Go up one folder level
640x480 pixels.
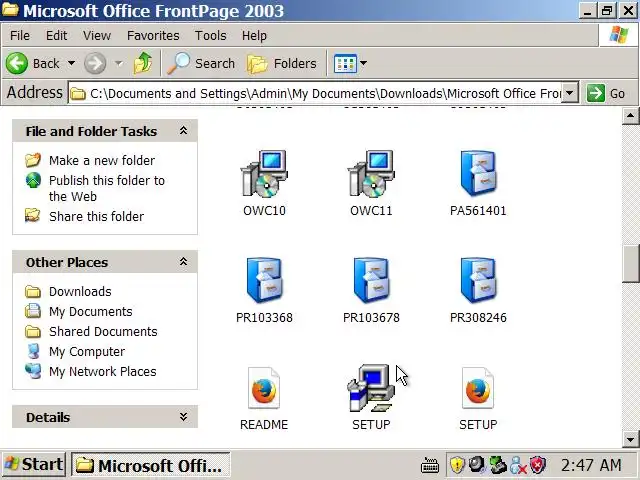[143, 63]
